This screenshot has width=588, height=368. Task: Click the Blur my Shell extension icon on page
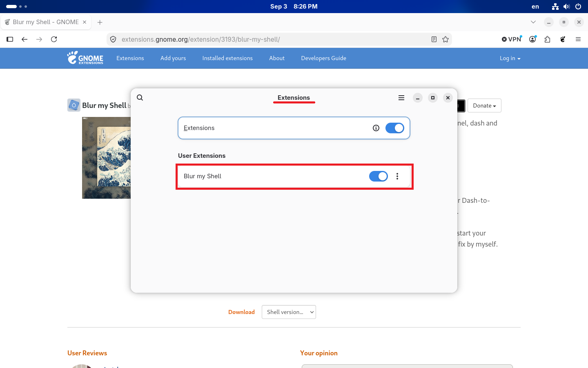click(x=74, y=105)
